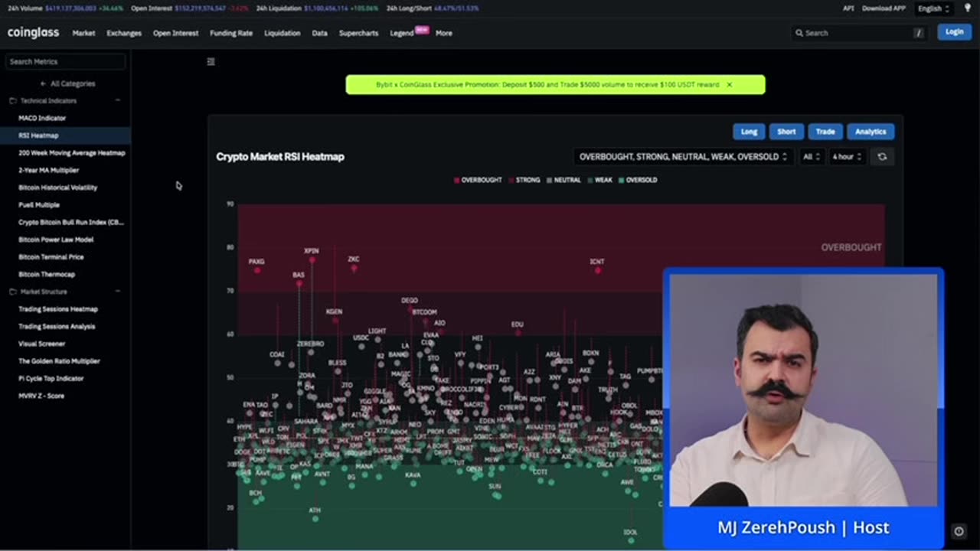
Task: Click the help icon at bottom right
Action: click(959, 531)
